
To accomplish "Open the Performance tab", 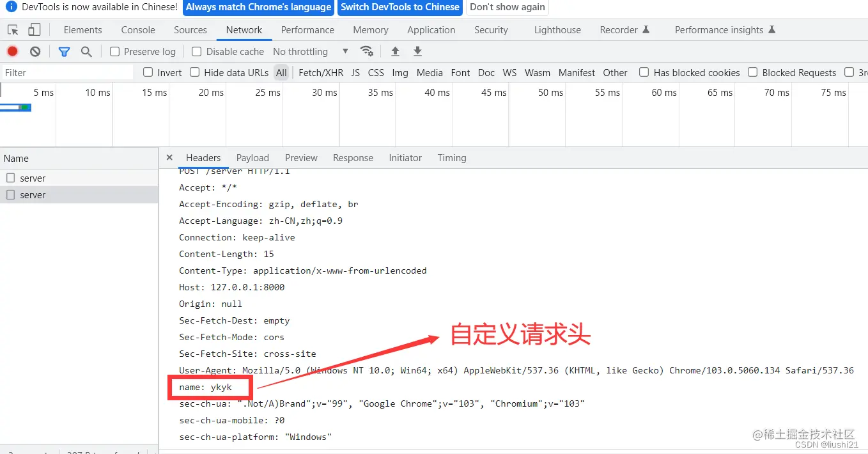I will pyautogui.click(x=307, y=30).
